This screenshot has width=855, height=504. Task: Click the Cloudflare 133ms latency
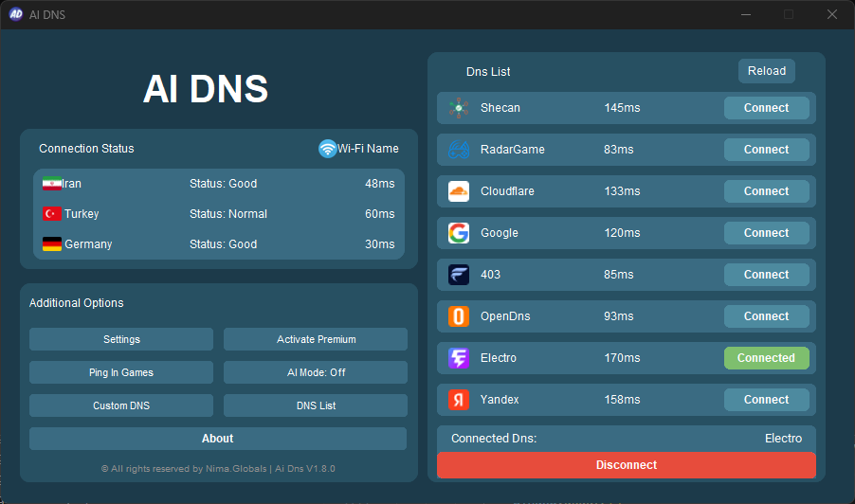coord(622,191)
